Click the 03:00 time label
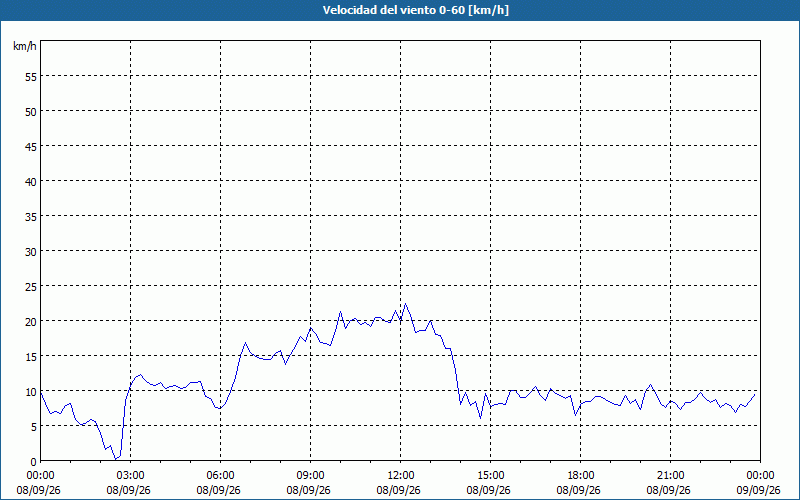The height and width of the screenshot is (500, 800). pyautogui.click(x=131, y=476)
